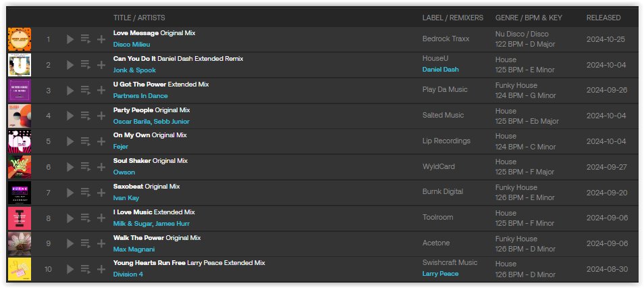Open artist Partners In Dance
Screen dimensions: 644x288
tap(140, 96)
